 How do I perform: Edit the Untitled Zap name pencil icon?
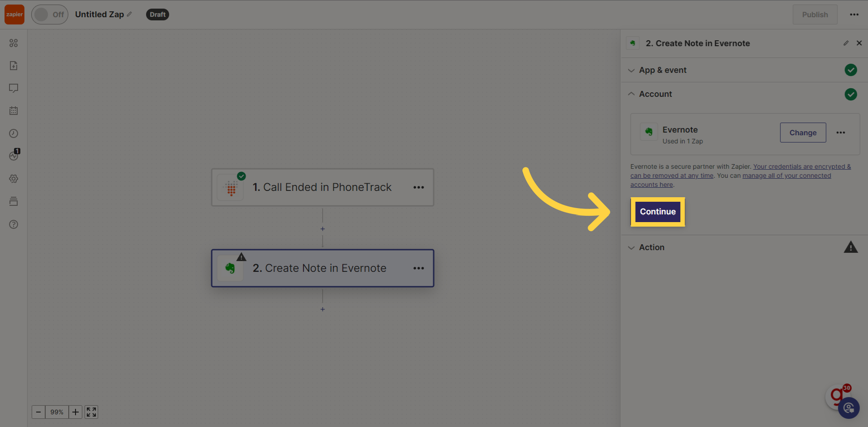click(x=129, y=14)
